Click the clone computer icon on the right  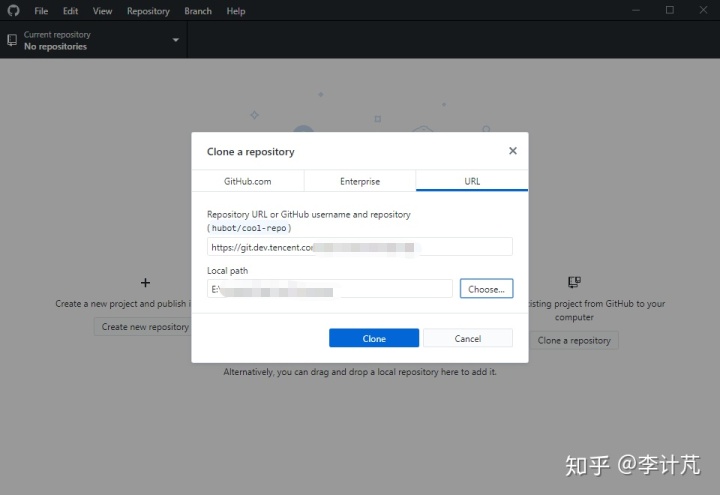(x=574, y=282)
